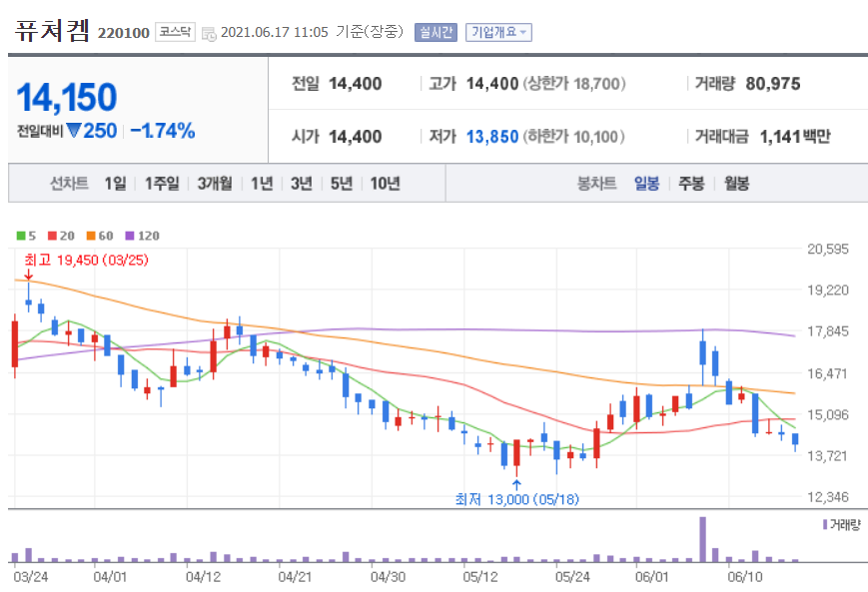Click the green 5-day average legend square
Viewport: 868px width, 592px height.
[x=21, y=236]
